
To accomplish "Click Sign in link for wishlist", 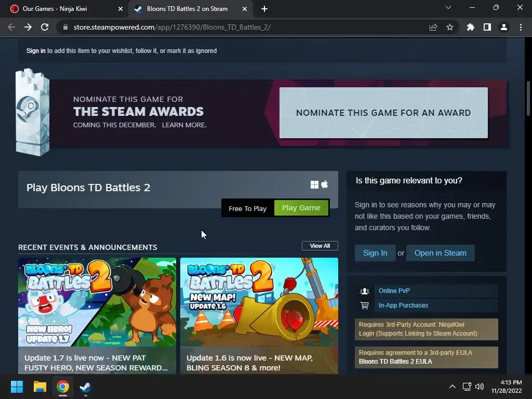I will pos(36,51).
